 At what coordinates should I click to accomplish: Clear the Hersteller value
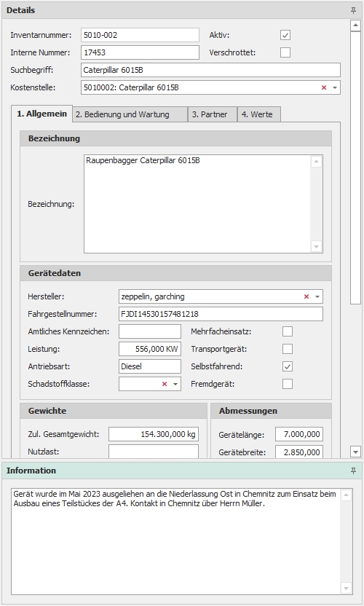pyautogui.click(x=306, y=297)
